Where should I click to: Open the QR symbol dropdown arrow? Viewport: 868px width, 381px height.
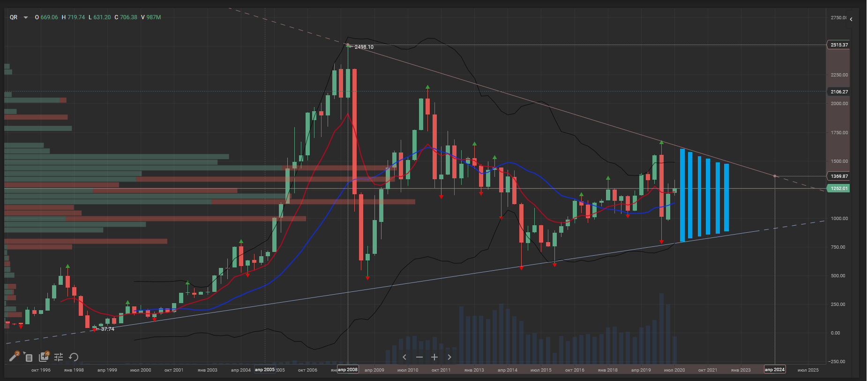(x=26, y=18)
